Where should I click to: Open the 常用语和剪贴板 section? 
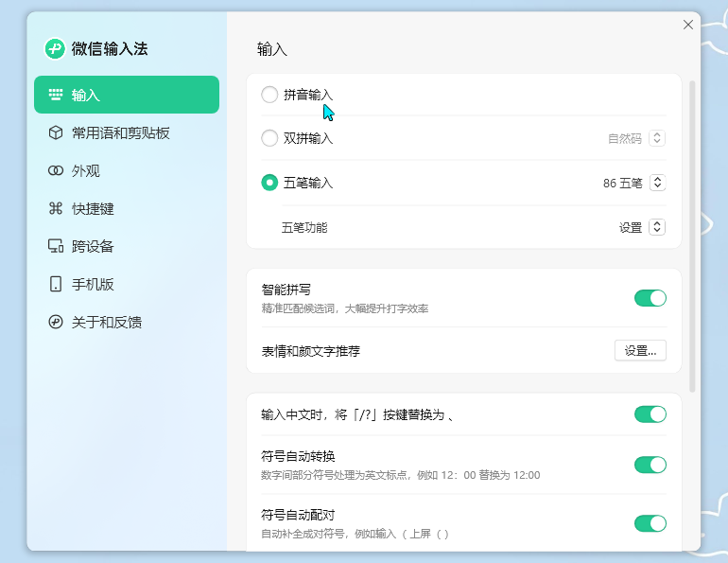127,132
